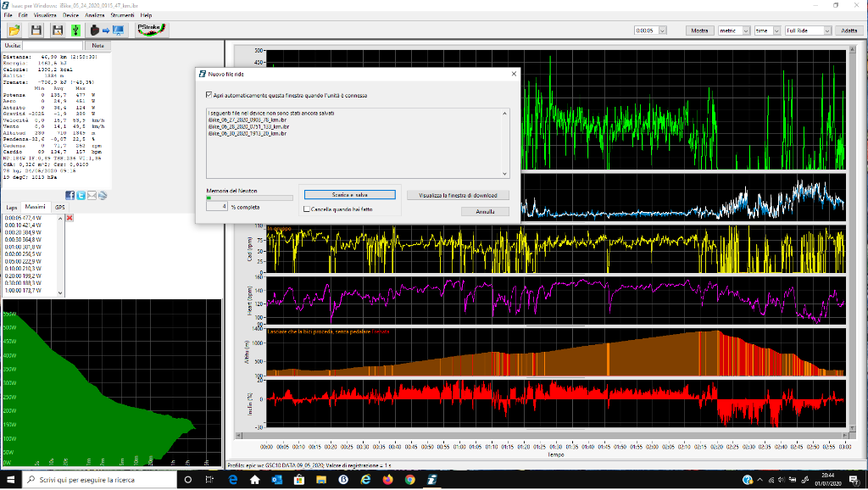Click the 'Scarica e salva' button
The height and width of the screenshot is (490, 868).
[x=349, y=195]
